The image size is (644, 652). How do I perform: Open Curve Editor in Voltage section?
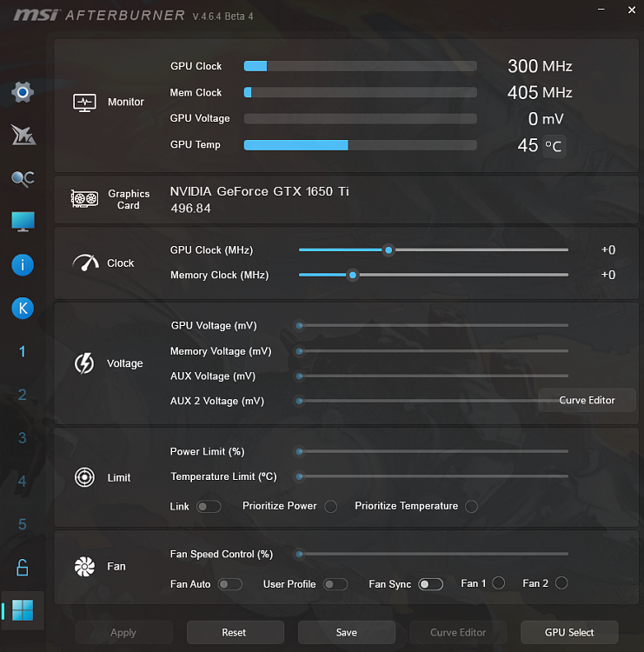pos(587,400)
